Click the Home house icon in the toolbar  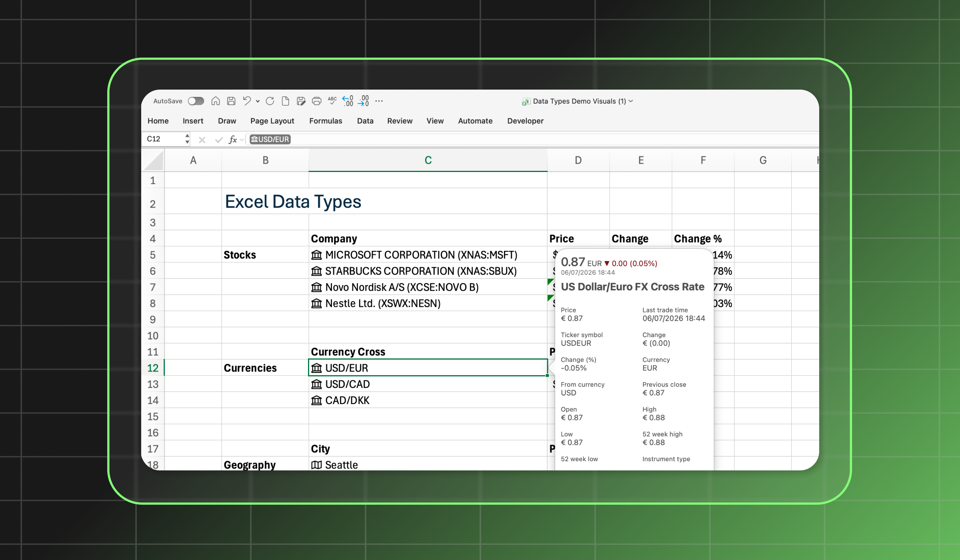click(216, 101)
